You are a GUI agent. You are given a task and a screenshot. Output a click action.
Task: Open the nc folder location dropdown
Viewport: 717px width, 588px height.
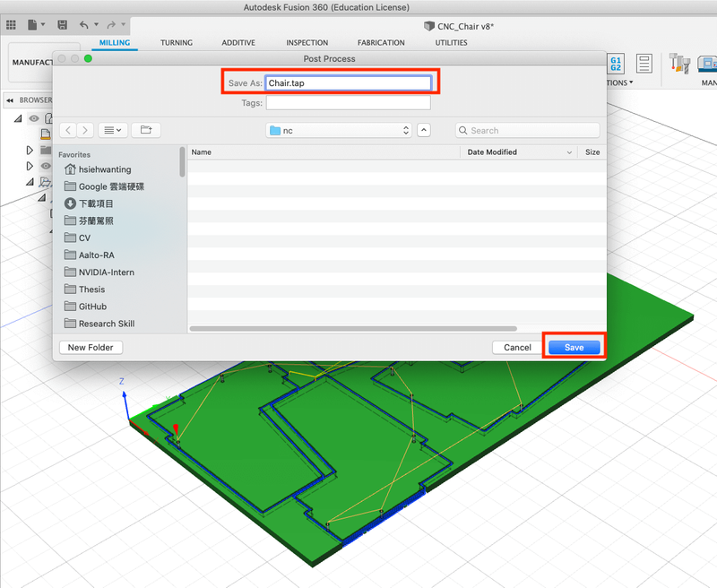pos(339,130)
